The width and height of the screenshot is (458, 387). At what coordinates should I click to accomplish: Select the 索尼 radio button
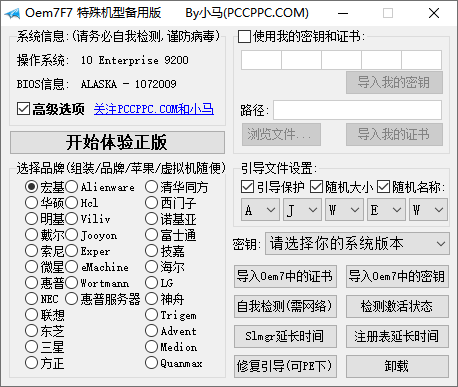click(31, 251)
